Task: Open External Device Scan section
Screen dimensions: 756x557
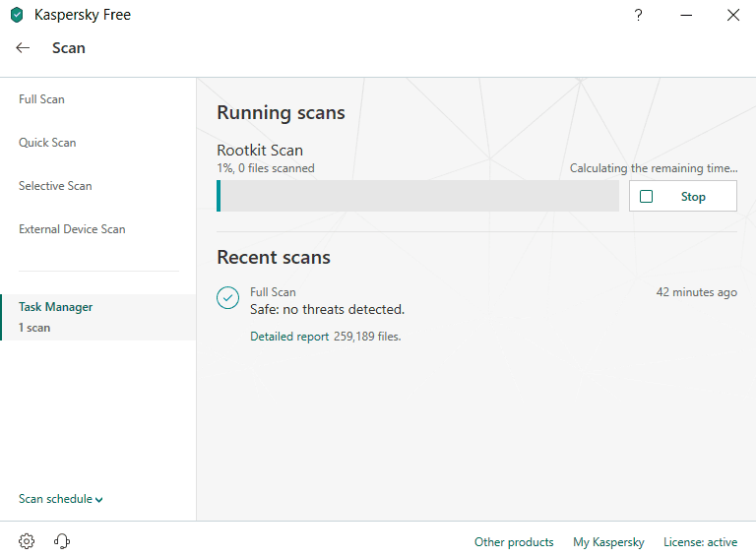Action: point(72,229)
